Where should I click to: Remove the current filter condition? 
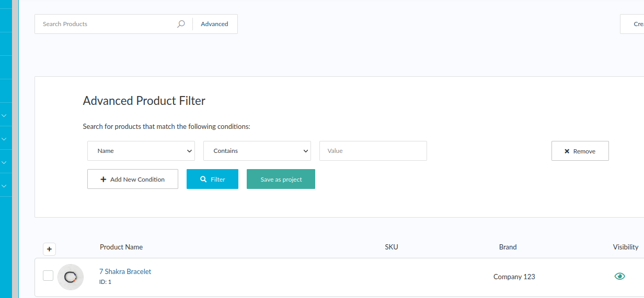point(580,151)
